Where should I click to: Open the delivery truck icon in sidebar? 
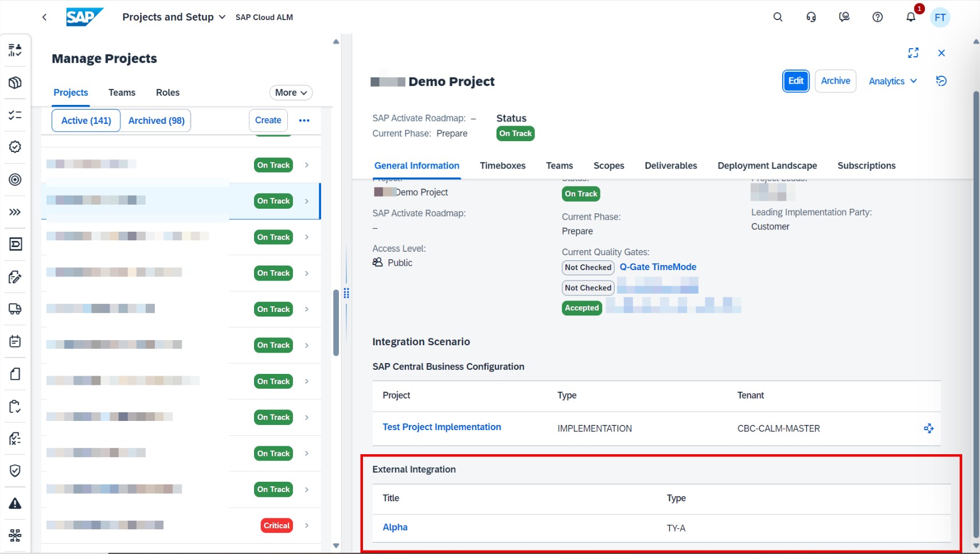pyautogui.click(x=15, y=309)
